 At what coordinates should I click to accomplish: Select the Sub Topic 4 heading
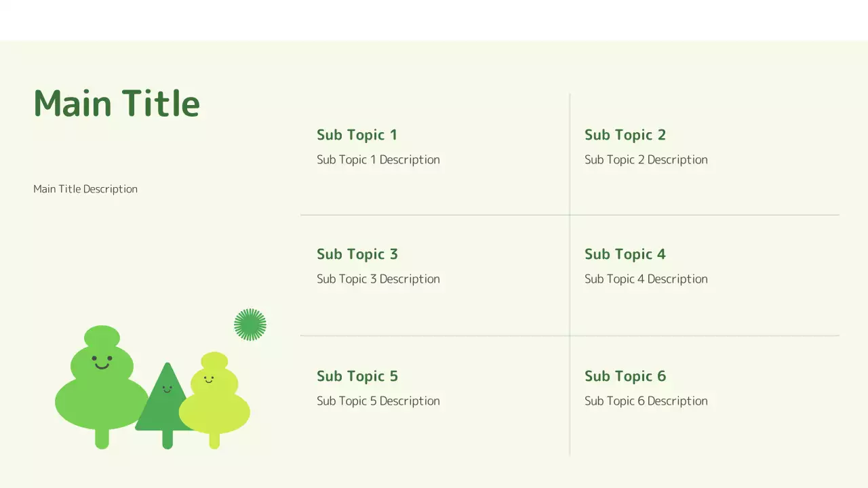tap(625, 254)
